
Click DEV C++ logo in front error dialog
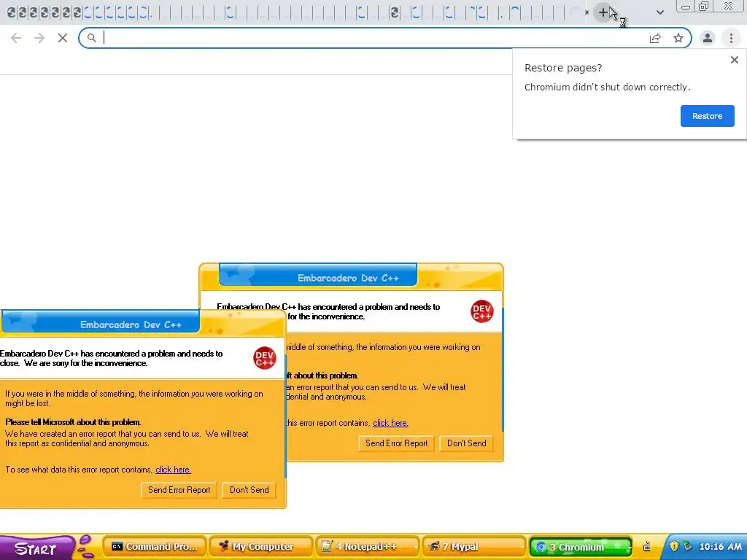264,357
